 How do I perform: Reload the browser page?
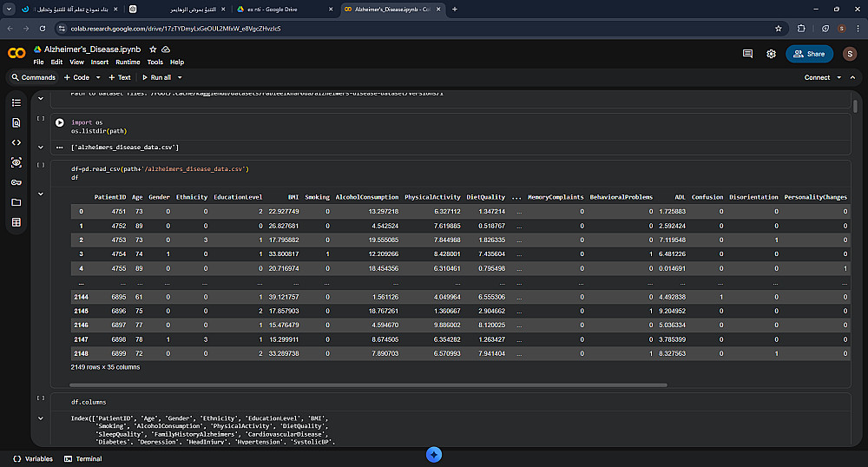coord(43,29)
